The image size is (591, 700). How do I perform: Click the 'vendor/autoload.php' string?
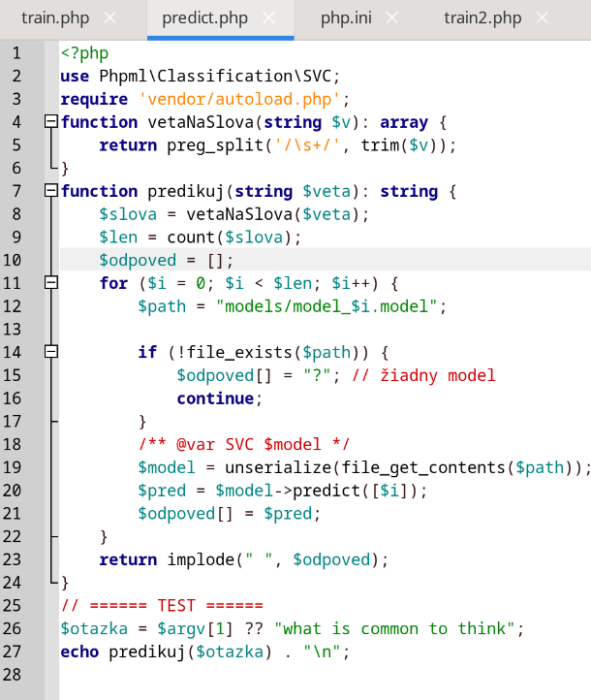pos(240,99)
